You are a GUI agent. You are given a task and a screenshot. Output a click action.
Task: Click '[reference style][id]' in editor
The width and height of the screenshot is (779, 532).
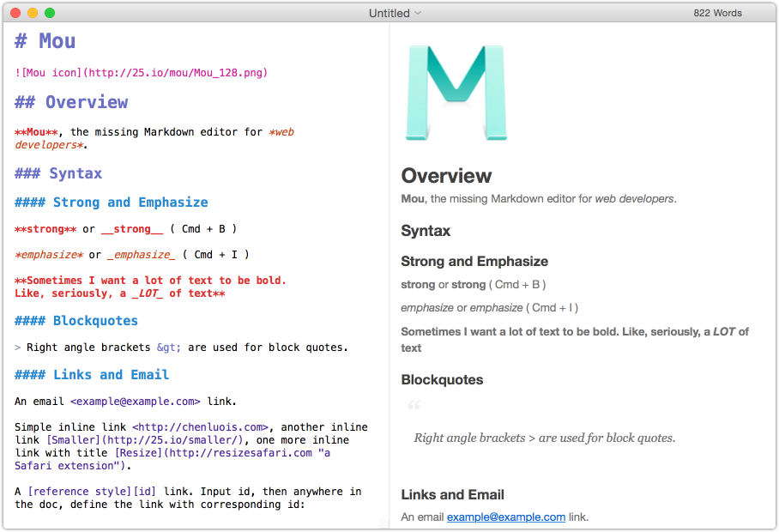tap(92, 492)
